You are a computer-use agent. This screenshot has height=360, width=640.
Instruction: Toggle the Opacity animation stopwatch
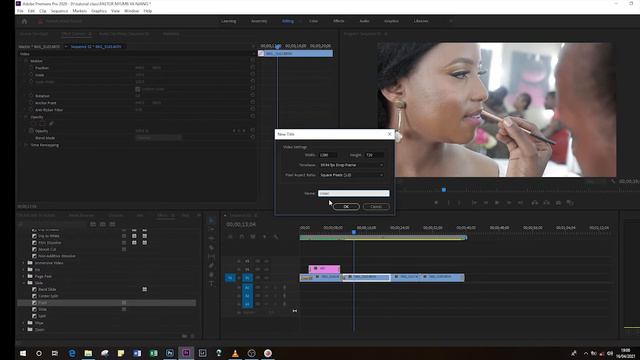coord(31,131)
